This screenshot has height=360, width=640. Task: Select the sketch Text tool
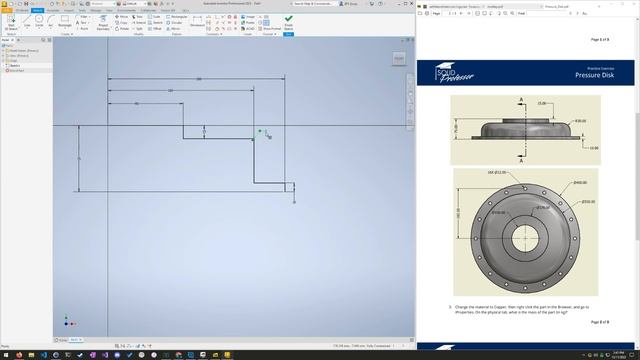pos(81,23)
